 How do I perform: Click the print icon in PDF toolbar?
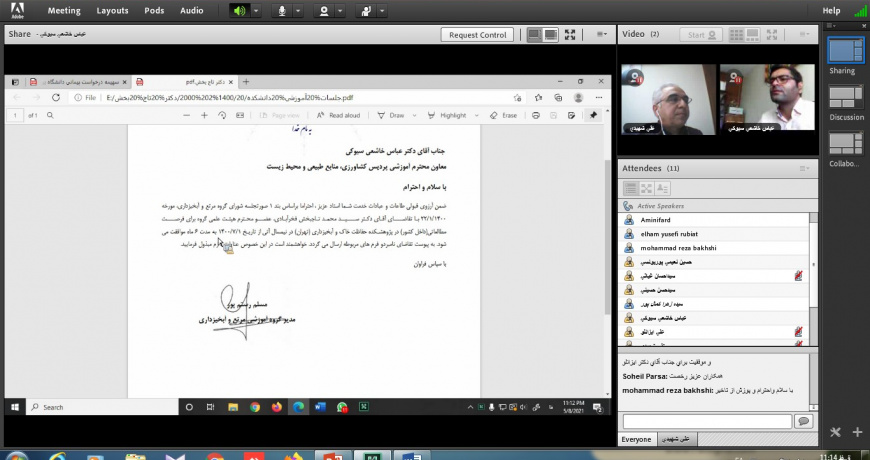click(535, 115)
